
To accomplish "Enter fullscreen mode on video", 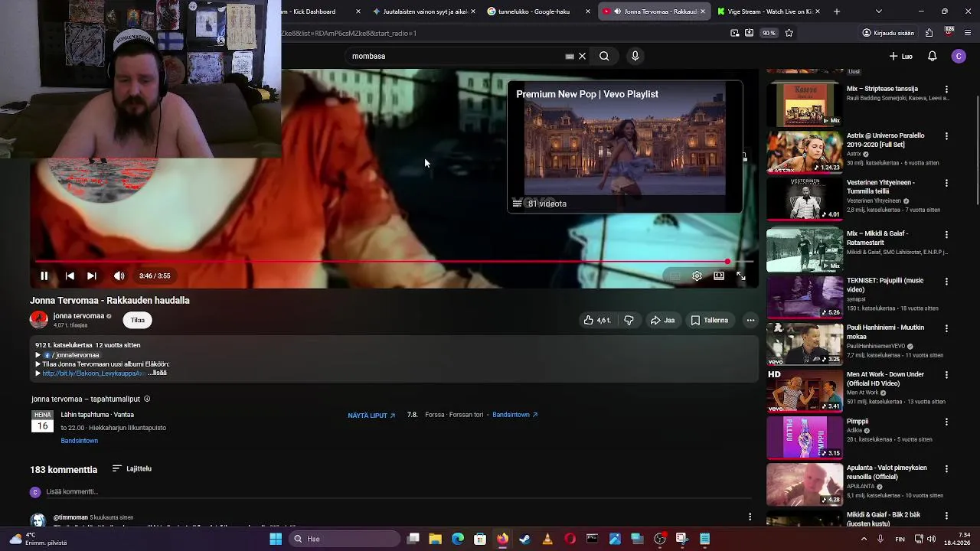I will (741, 275).
